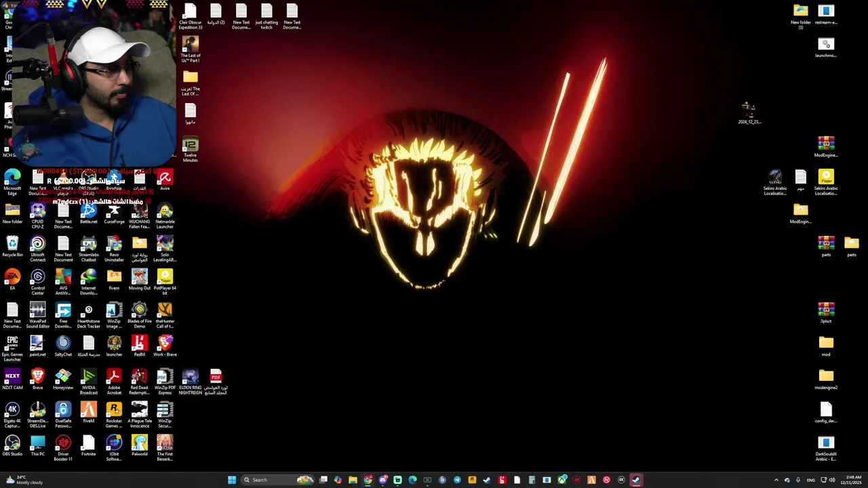Viewport: 868px width, 488px height.
Task: Select the CurseForge desktop icon
Action: tap(114, 214)
